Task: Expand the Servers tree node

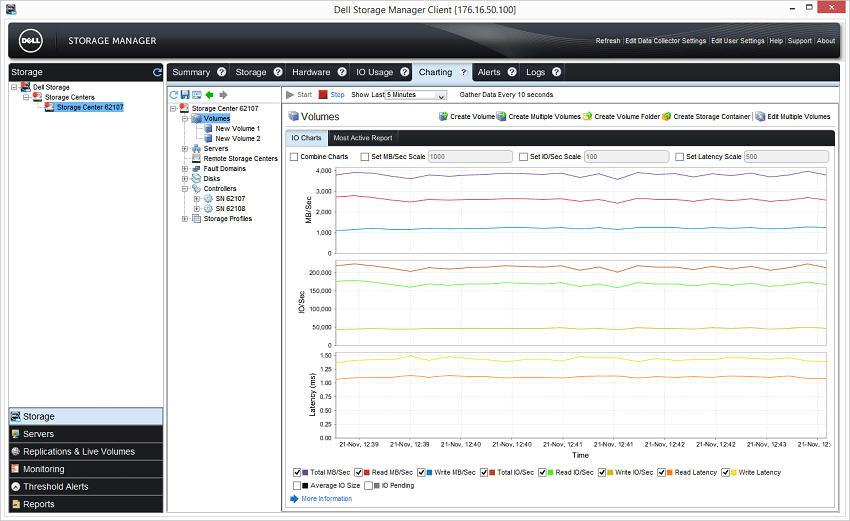Action: pyautogui.click(x=185, y=149)
